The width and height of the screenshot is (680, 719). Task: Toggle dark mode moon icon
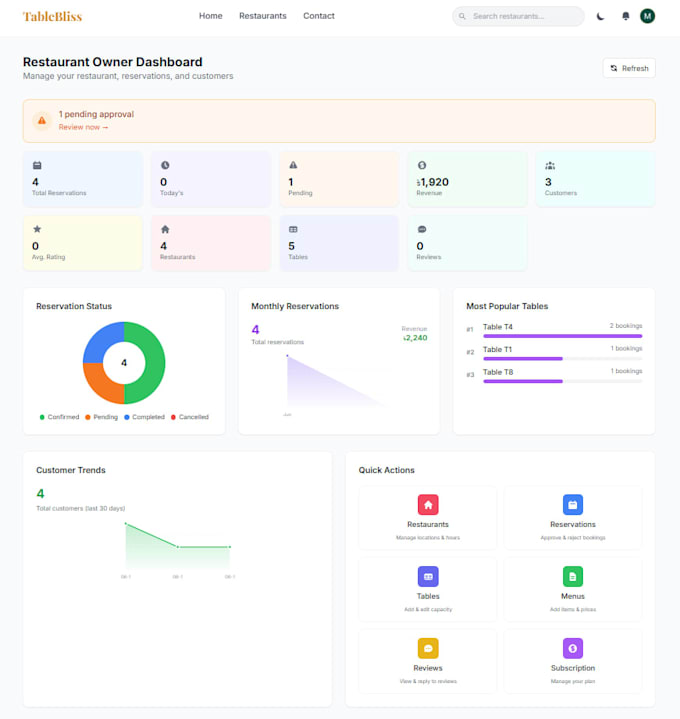(600, 17)
